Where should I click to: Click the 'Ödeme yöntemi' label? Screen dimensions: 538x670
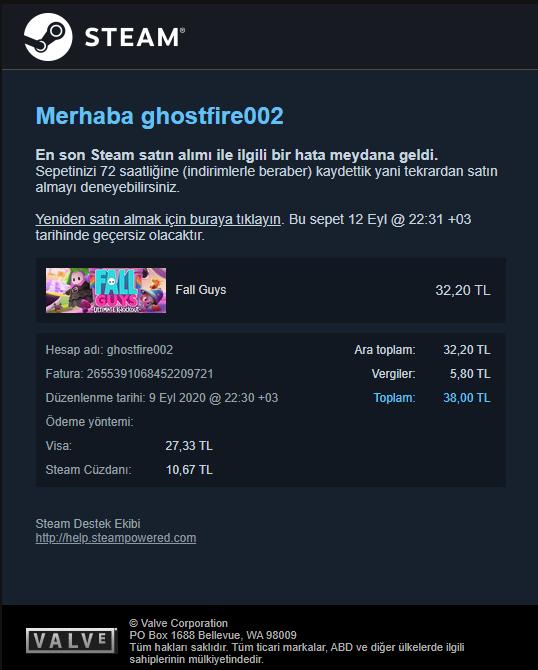[89, 422]
